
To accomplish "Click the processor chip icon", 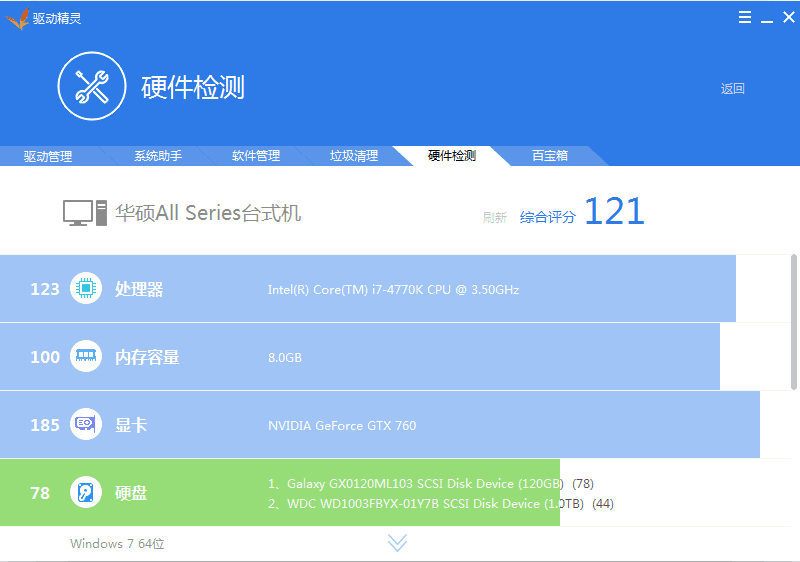I will pos(86,288).
